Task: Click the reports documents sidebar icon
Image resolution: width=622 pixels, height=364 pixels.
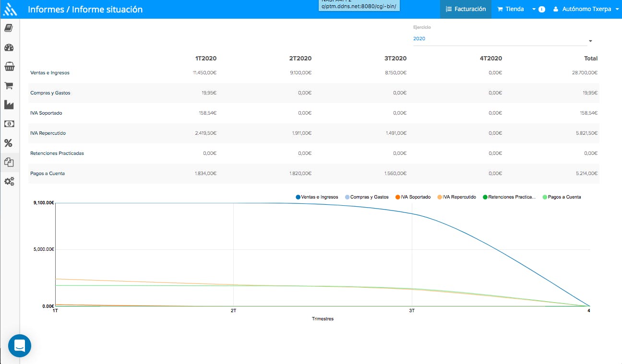Action: [x=9, y=163]
